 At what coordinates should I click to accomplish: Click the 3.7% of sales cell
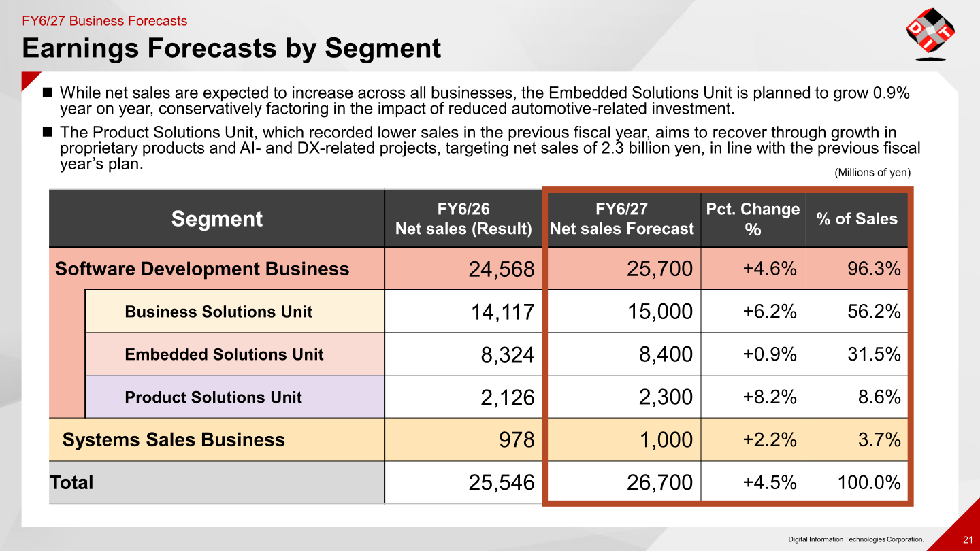click(879, 439)
